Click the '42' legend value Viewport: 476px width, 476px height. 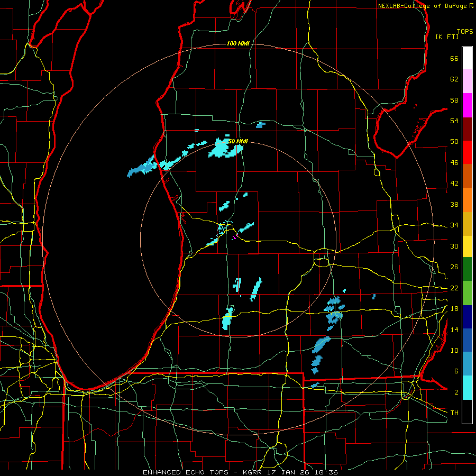[x=454, y=184]
